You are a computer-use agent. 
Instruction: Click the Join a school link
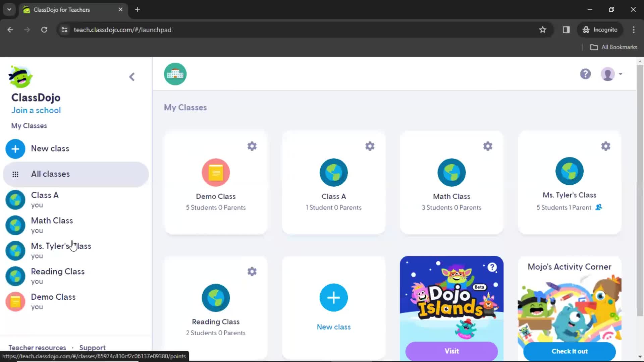point(36,110)
